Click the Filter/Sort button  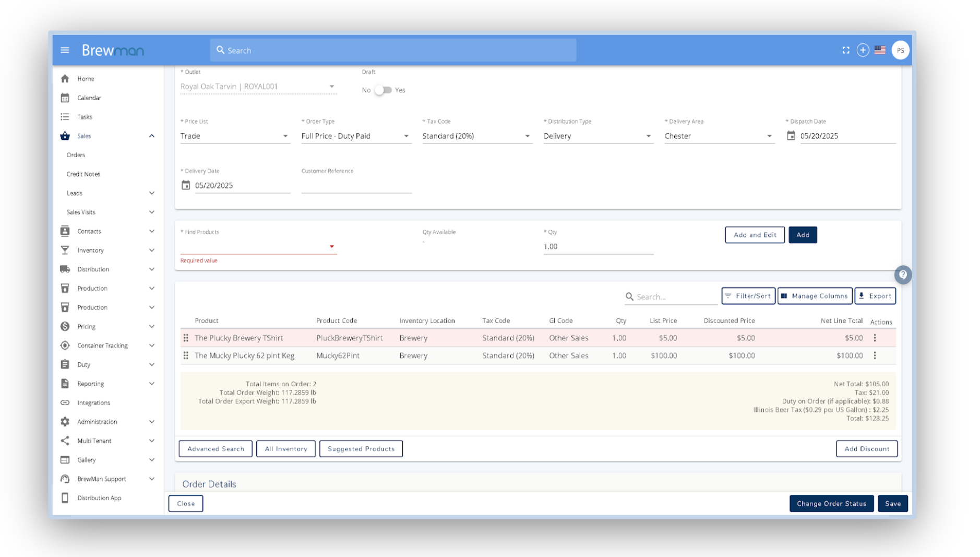748,296
